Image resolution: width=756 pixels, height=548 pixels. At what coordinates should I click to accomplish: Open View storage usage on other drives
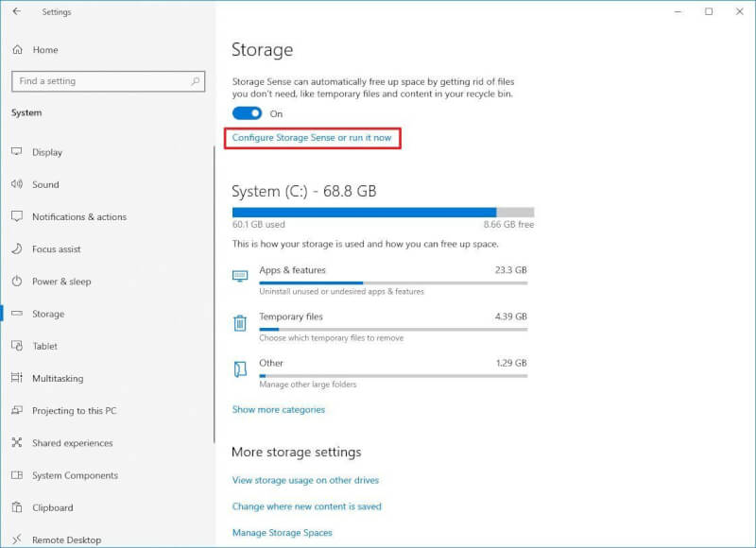click(x=305, y=480)
